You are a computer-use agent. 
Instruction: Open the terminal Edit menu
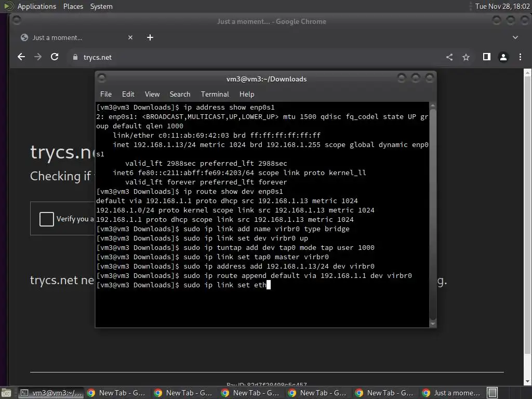pyautogui.click(x=128, y=94)
